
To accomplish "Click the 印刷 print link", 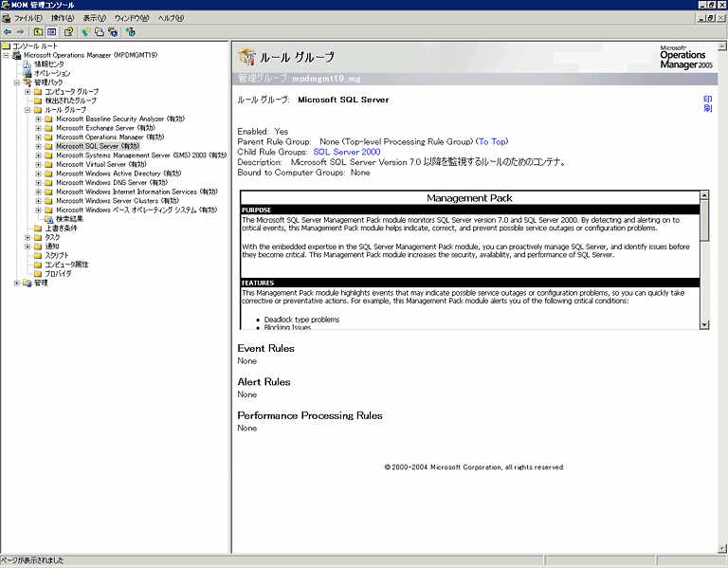I will 707,103.
